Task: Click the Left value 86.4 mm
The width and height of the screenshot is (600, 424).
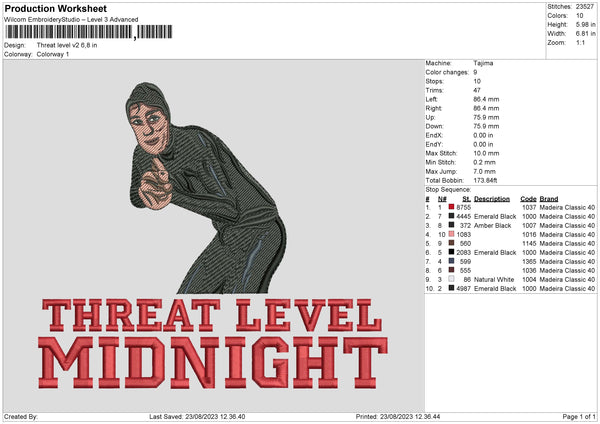Action: pyautogui.click(x=486, y=99)
